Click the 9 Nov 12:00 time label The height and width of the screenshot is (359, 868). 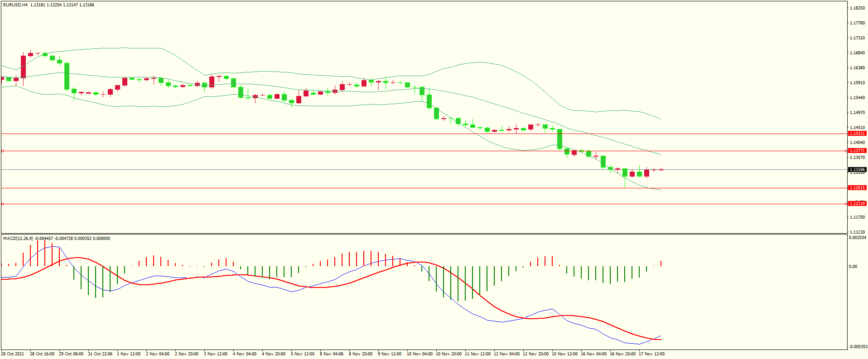click(x=390, y=354)
